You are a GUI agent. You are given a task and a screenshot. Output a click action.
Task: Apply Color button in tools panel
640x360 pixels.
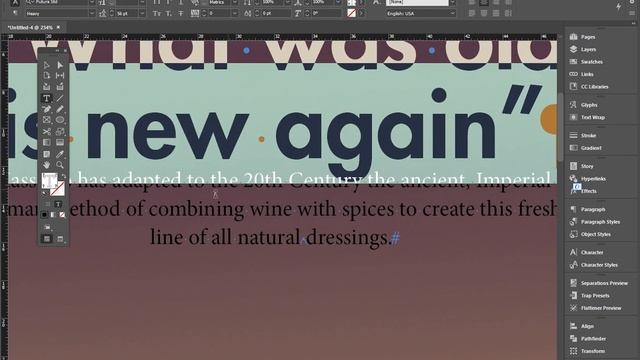coord(44,215)
